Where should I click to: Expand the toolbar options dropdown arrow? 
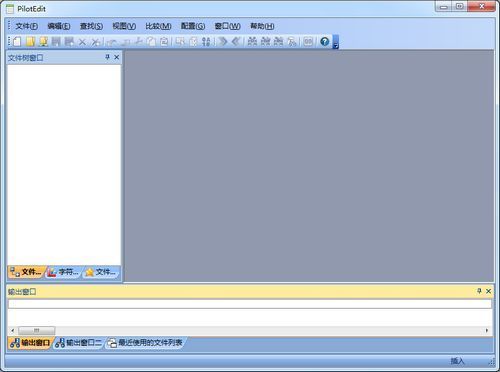coord(336,42)
